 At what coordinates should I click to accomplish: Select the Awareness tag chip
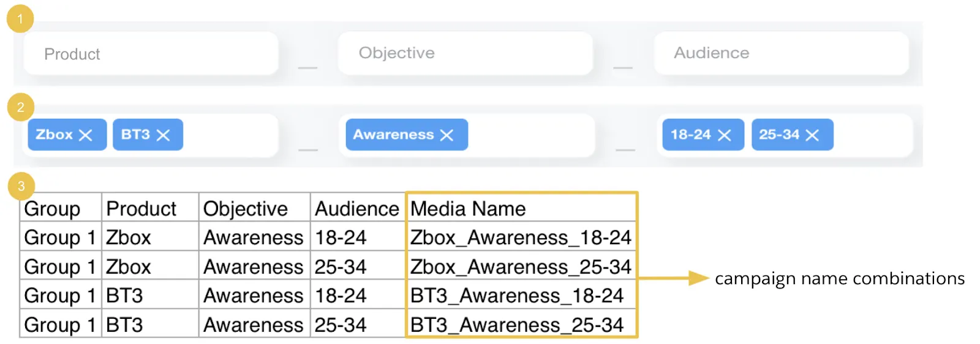coord(407,135)
